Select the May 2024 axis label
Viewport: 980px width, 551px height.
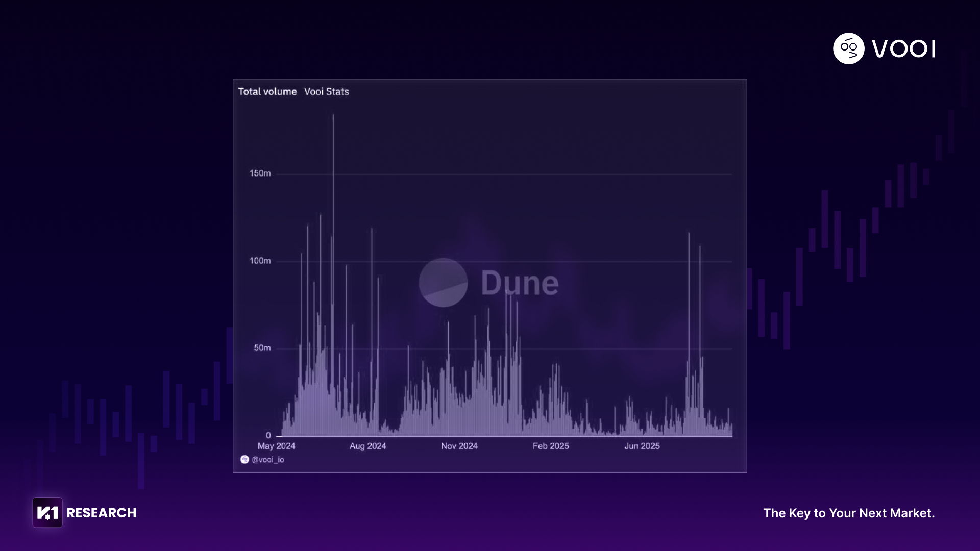[276, 446]
